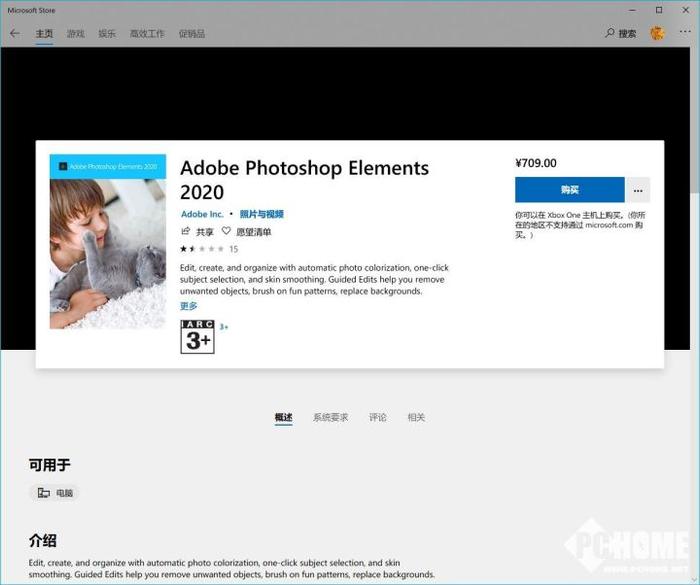
Task: Click the IARC 3+ rating badge
Action: (197, 337)
